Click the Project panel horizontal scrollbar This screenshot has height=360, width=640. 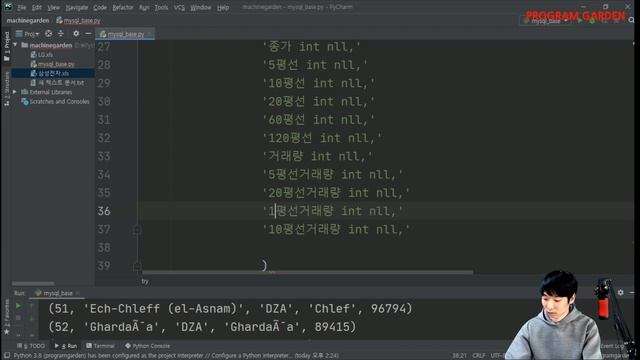coord(33,283)
